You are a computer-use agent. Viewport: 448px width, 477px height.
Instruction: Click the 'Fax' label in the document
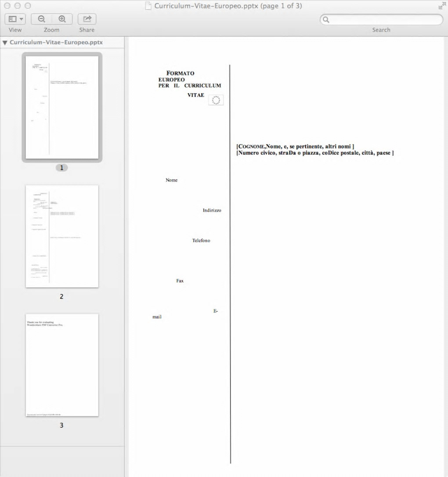point(180,281)
